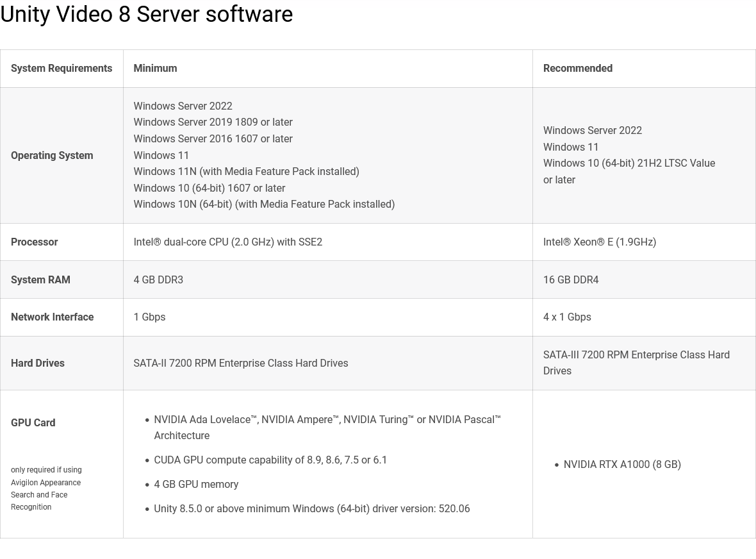756x559 pixels.
Task: Click 'Windows Server 2016 1607 or later'
Action: (x=213, y=139)
